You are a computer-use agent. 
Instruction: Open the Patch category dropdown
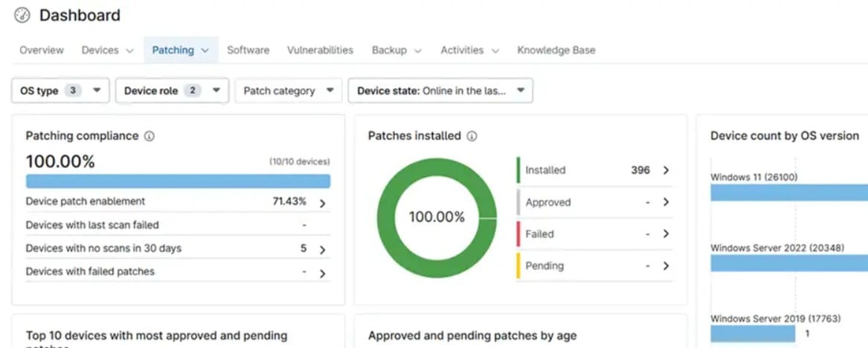pyautogui.click(x=289, y=90)
